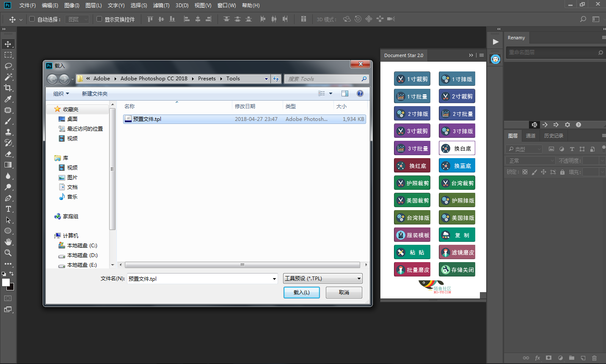The height and width of the screenshot is (364, 606).
Task: Open the Document Star panel menu
Action: coord(482,55)
